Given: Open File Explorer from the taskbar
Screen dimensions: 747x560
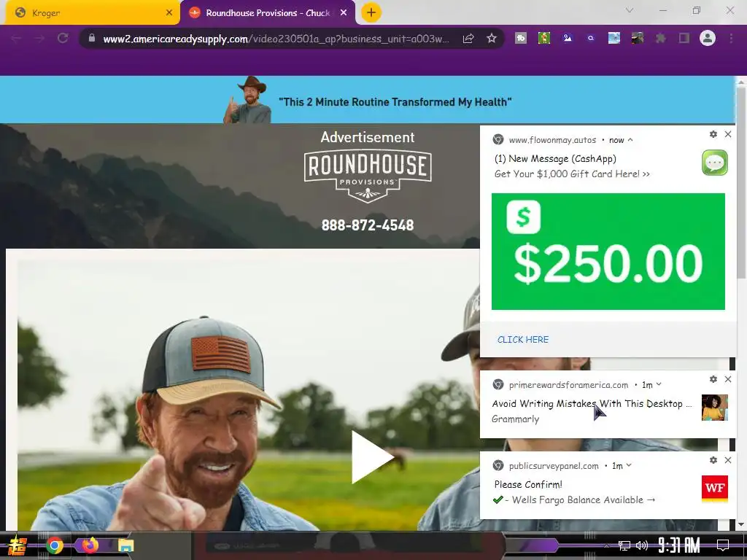Looking at the screenshot, I should coord(125,545).
